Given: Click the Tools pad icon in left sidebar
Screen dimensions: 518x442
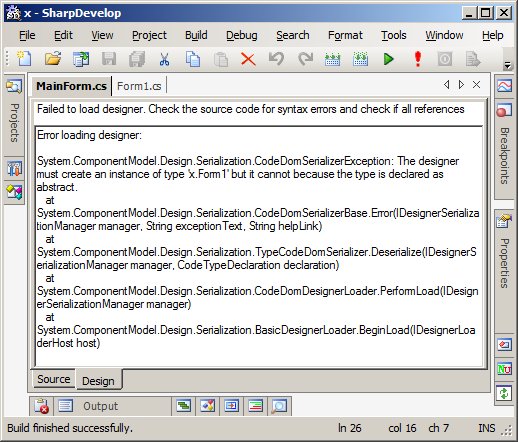Looking at the screenshot, I should [x=15, y=169].
